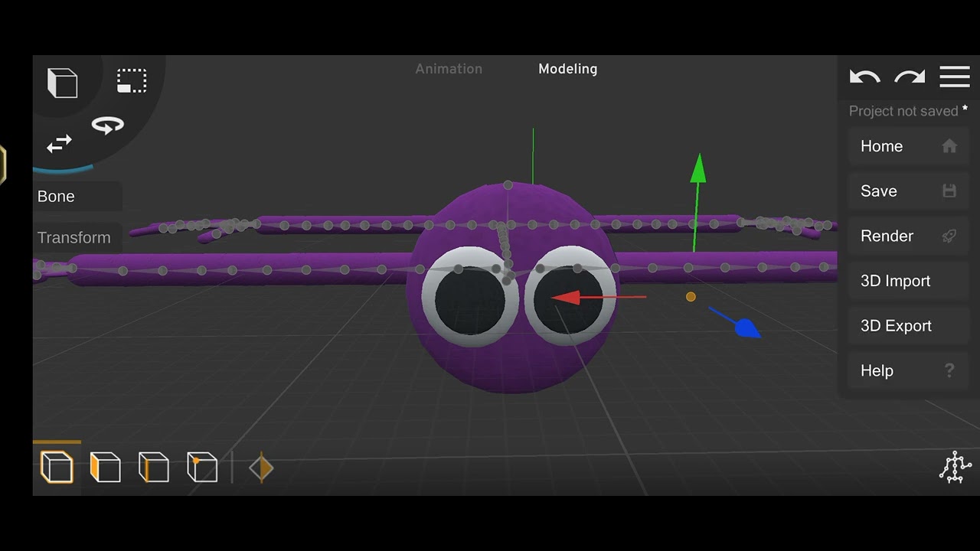980x551 pixels.
Task: Tap the skeleton rig icon
Action: tap(955, 467)
